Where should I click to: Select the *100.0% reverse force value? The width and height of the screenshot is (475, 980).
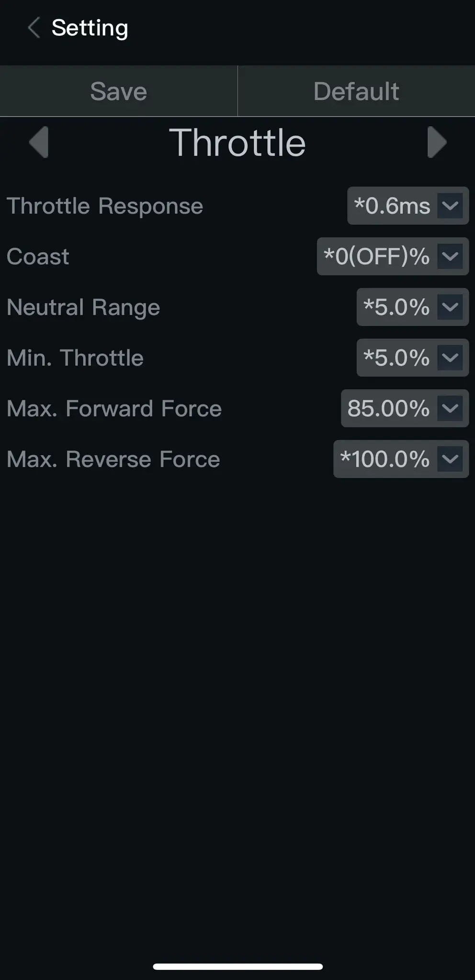coord(385,459)
